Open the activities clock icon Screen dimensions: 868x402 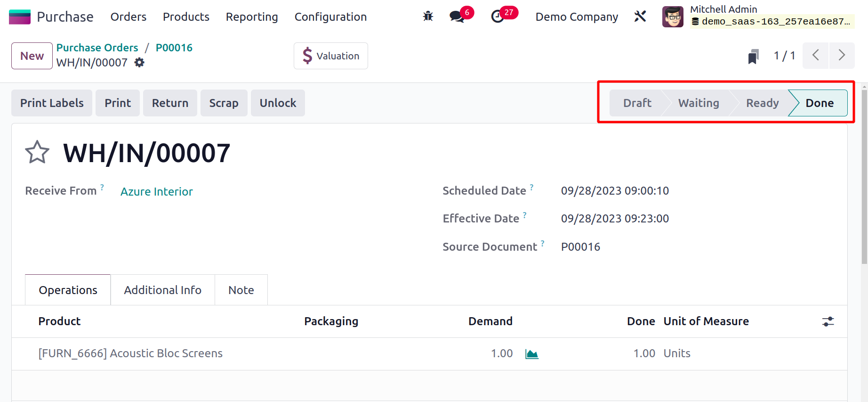[x=497, y=17]
